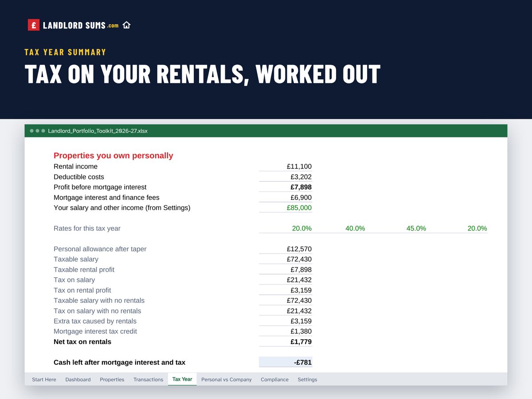This screenshot has height=399, width=532.
Task: Select the Tax Year tab
Action: [182, 379]
